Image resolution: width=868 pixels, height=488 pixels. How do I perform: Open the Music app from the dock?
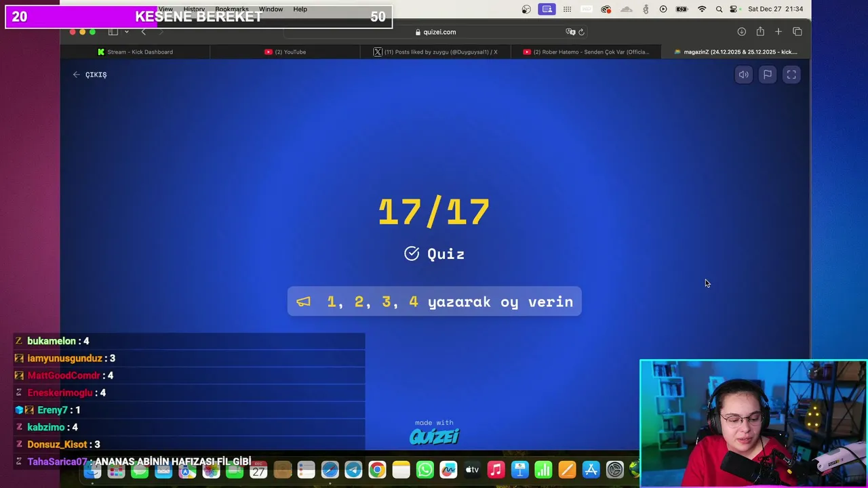pyautogui.click(x=496, y=470)
